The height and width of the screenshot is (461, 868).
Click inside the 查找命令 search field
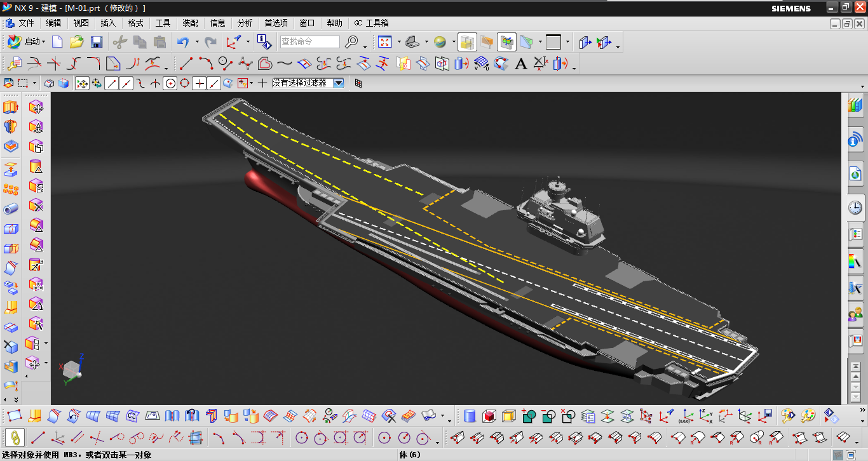[310, 42]
